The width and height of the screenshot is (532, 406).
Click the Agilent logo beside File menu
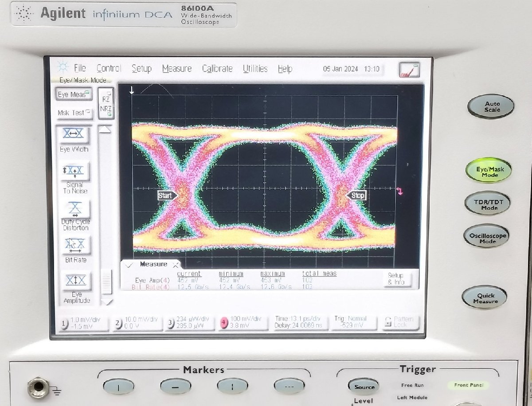pos(63,68)
